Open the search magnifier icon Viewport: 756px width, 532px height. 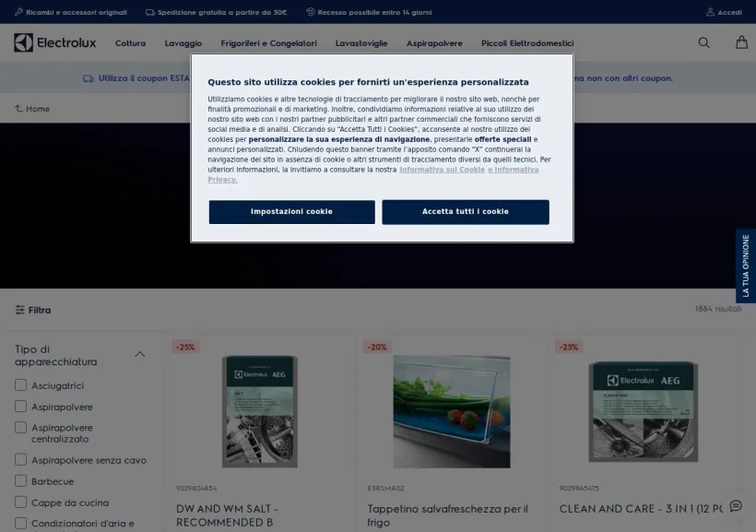[x=704, y=43]
